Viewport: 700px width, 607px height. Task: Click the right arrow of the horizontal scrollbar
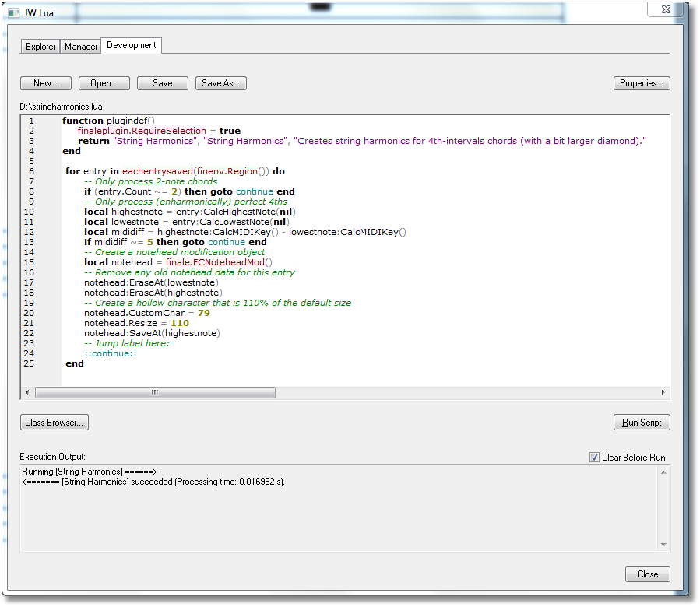[x=662, y=393]
